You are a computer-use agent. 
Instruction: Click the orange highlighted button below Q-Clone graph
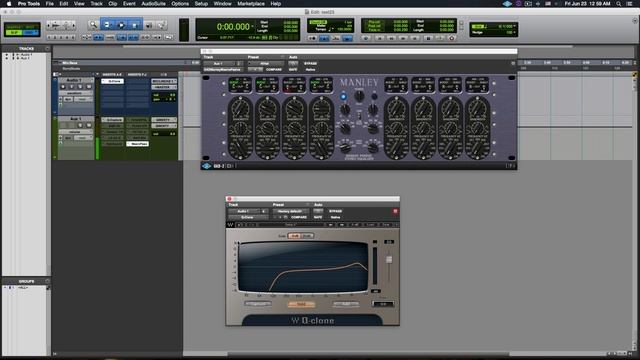click(301, 304)
